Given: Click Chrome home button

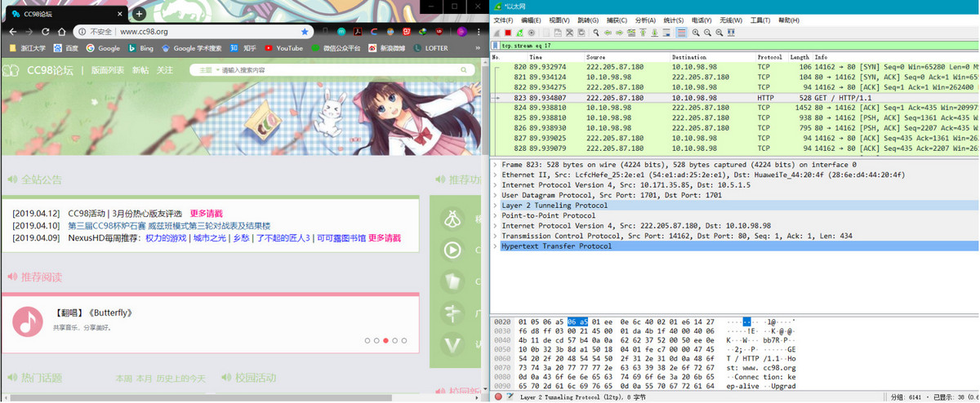Looking at the screenshot, I should (x=63, y=31).
